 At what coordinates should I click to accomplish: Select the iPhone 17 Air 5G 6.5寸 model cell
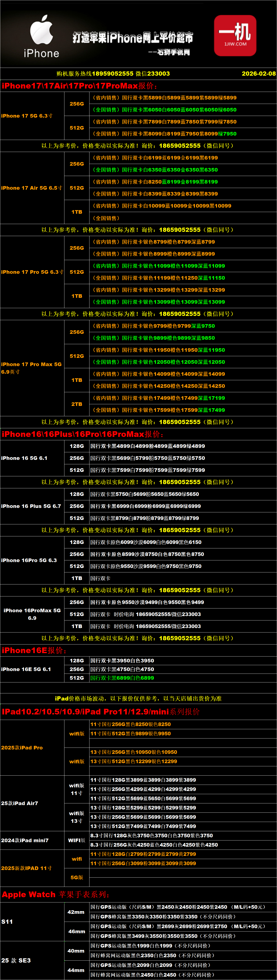[31, 188]
